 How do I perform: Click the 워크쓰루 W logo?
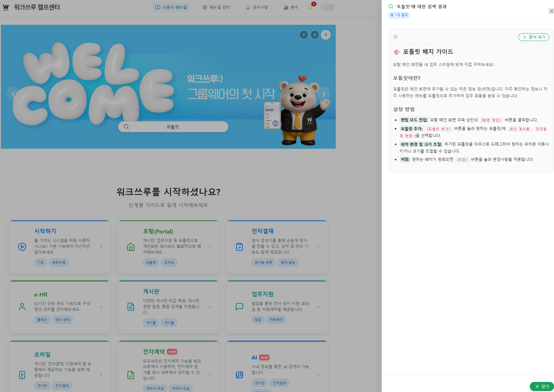coord(6,7)
